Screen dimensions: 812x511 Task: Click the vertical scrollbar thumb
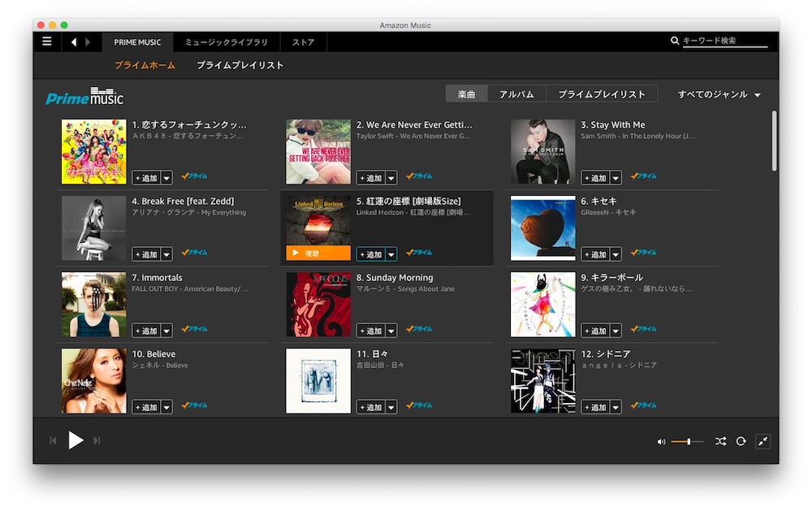tap(774, 141)
